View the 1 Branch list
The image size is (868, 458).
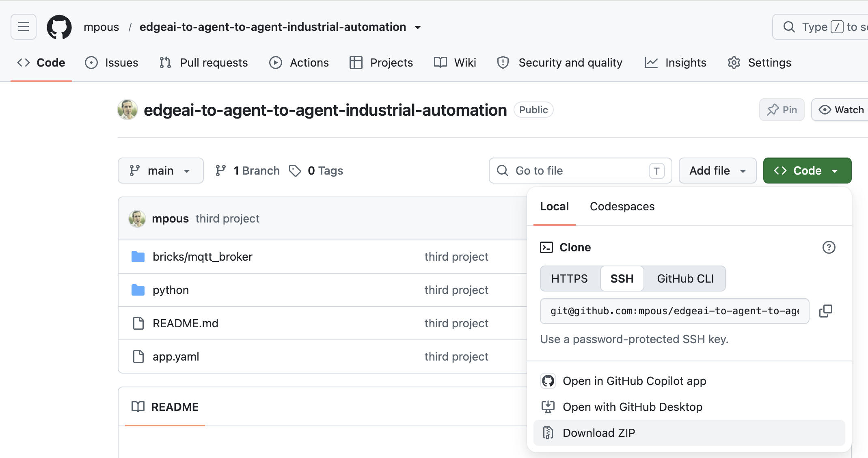(247, 171)
